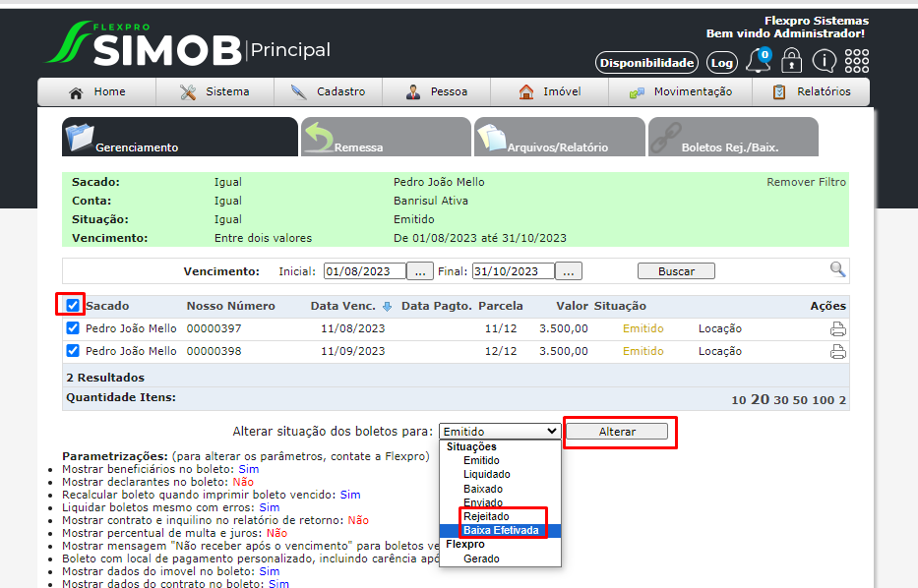
Task: Open the Movimentação menu
Action: tap(680, 91)
